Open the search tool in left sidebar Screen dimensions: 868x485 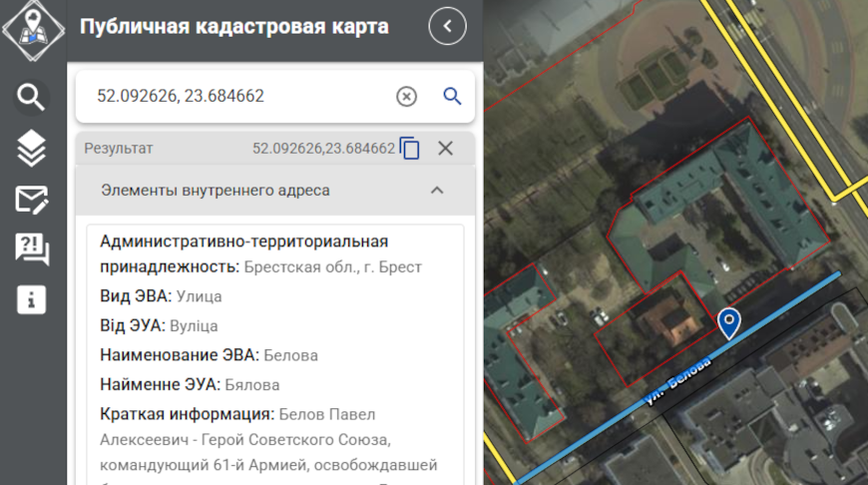32,97
